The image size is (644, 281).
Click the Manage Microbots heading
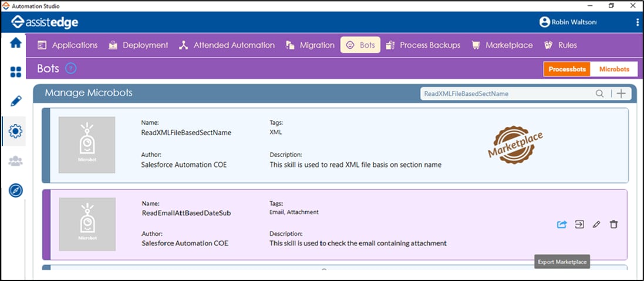[x=89, y=93]
